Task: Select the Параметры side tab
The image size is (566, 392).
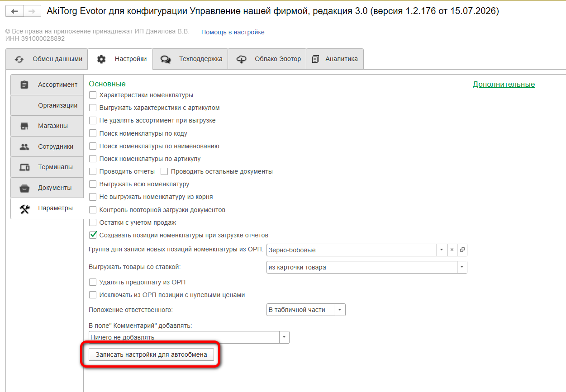Action: (x=47, y=208)
